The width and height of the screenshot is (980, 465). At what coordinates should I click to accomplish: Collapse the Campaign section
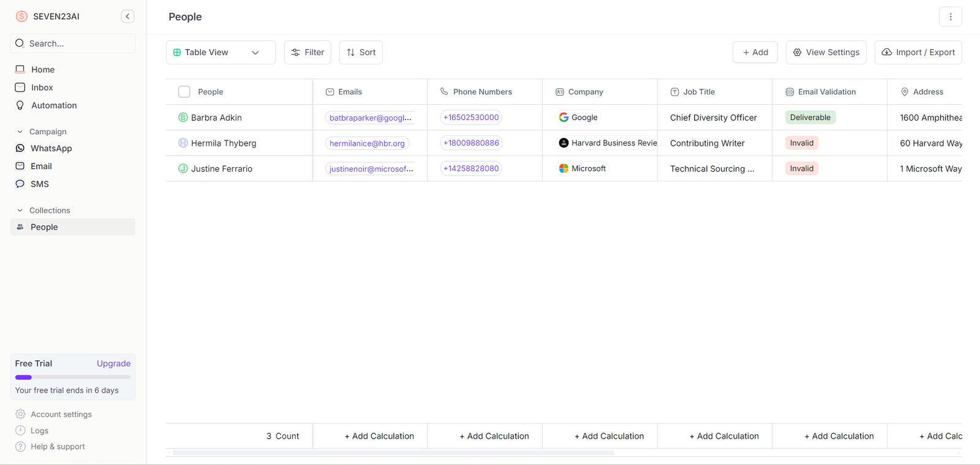point(20,132)
